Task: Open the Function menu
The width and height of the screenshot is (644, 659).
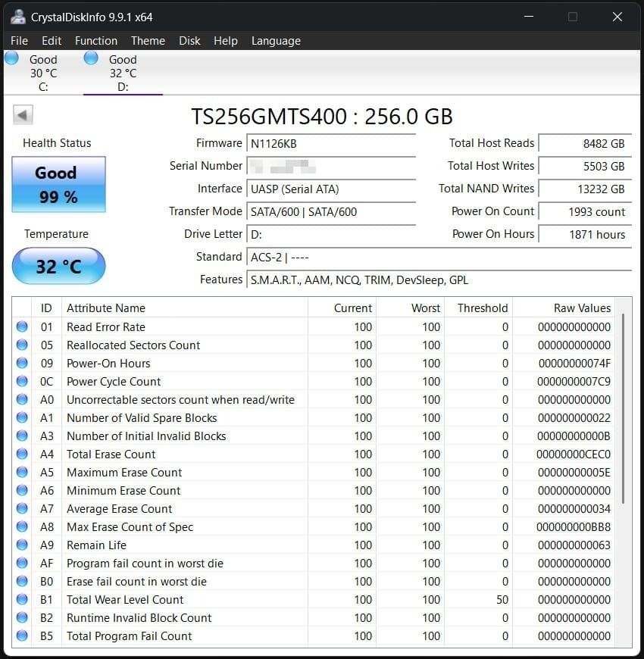Action: [x=96, y=41]
